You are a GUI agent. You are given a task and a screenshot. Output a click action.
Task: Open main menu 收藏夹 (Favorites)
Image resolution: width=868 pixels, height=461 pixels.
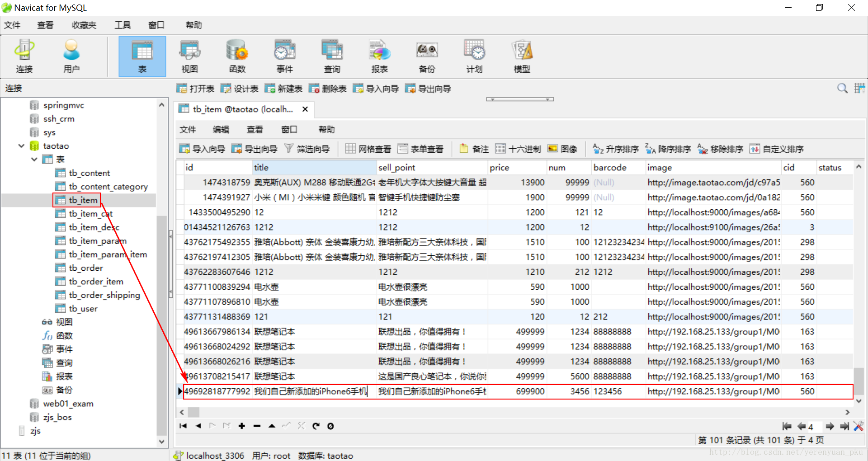tap(84, 25)
